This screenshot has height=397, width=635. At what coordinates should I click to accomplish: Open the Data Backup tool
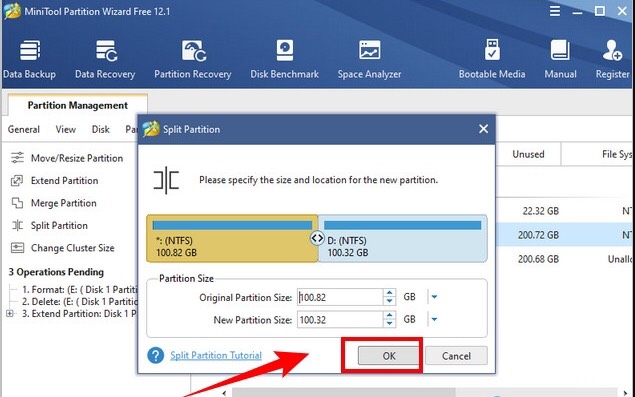[x=29, y=59]
